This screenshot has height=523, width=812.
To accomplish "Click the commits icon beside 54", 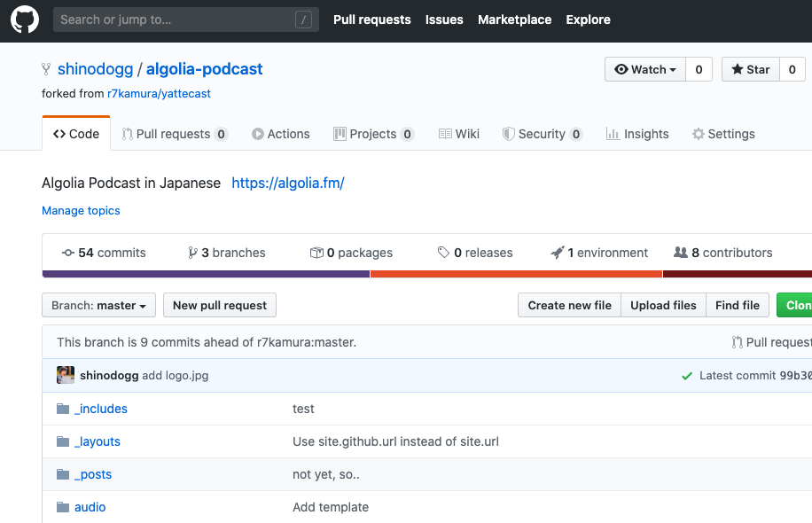I will click(x=68, y=253).
